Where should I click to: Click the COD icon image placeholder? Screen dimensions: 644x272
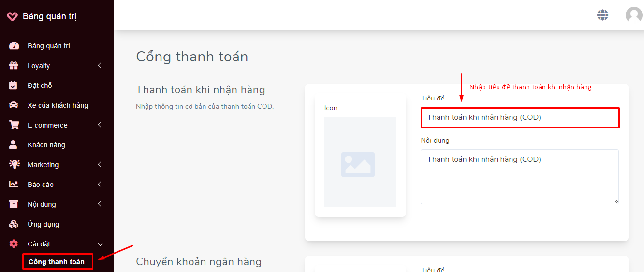(x=360, y=162)
